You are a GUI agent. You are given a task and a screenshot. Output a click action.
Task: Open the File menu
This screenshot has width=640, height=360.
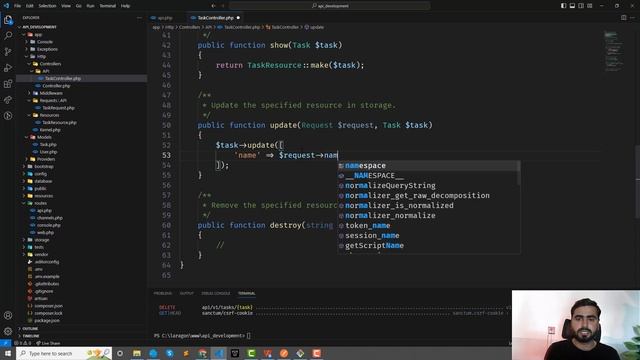tap(17, 6)
